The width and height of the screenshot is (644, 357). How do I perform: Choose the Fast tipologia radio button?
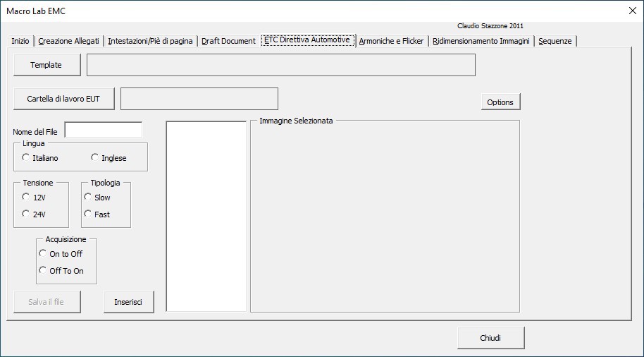pos(88,214)
